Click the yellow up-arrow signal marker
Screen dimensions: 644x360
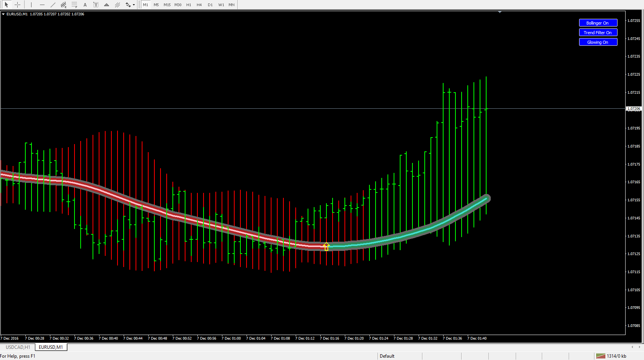326,247
